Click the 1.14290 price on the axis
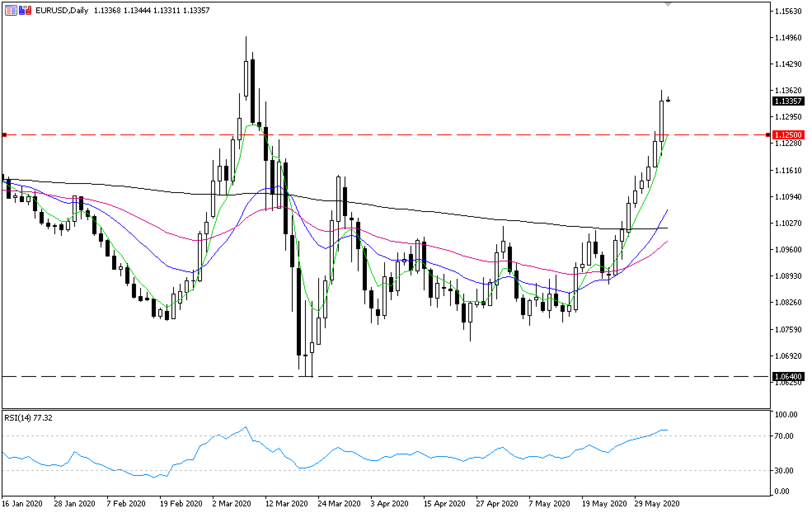Viewport: 812px width, 513px height. coord(788,64)
